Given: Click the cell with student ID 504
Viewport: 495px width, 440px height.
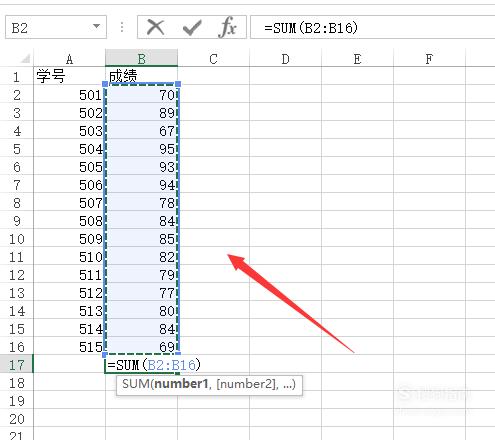Looking at the screenshot, I should point(69,149).
